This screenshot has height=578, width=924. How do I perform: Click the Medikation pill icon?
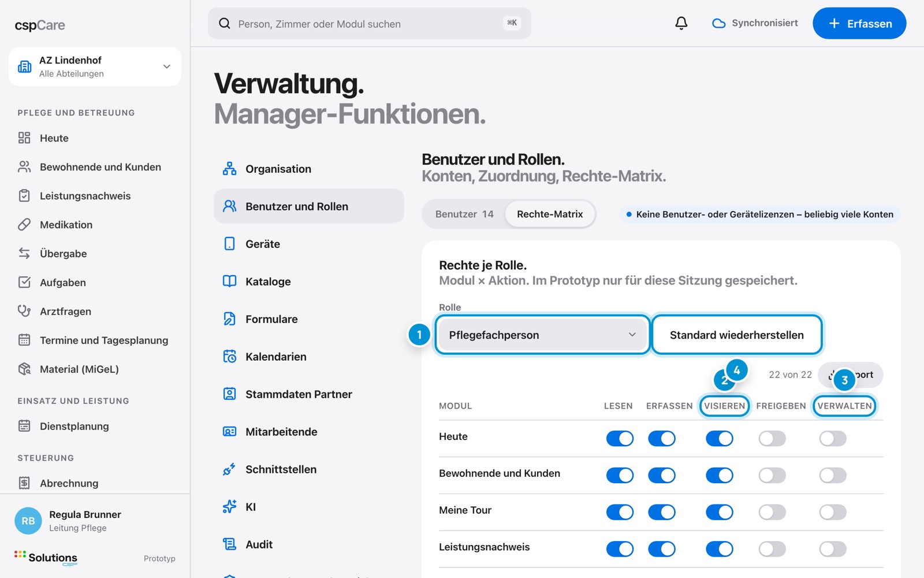(x=24, y=224)
